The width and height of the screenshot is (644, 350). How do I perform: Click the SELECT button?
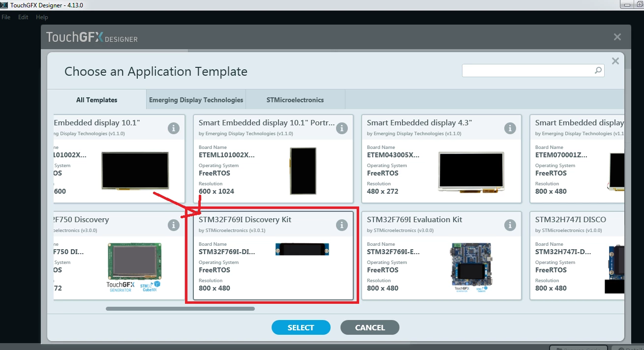point(301,327)
